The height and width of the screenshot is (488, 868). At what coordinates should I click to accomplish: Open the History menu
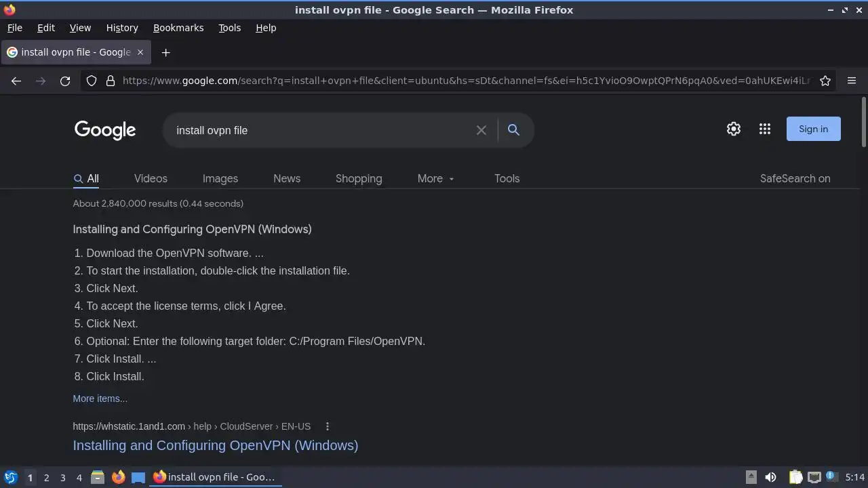point(122,28)
